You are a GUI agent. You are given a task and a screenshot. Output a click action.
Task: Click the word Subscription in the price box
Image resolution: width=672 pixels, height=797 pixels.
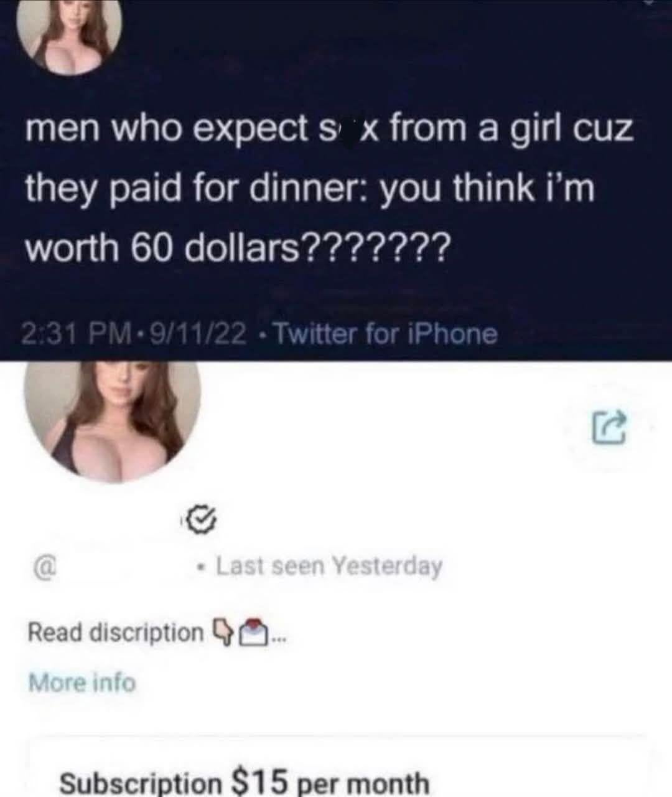click(x=140, y=783)
